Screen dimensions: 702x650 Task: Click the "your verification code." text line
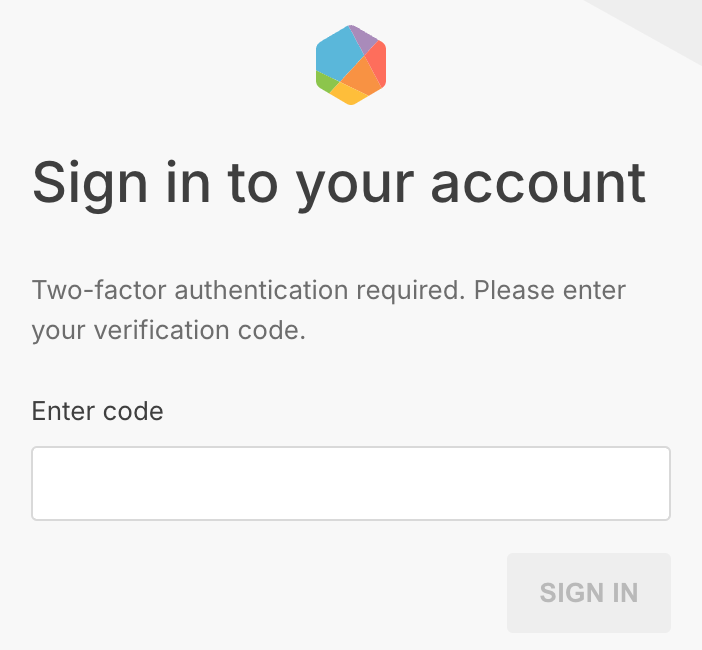click(x=168, y=331)
